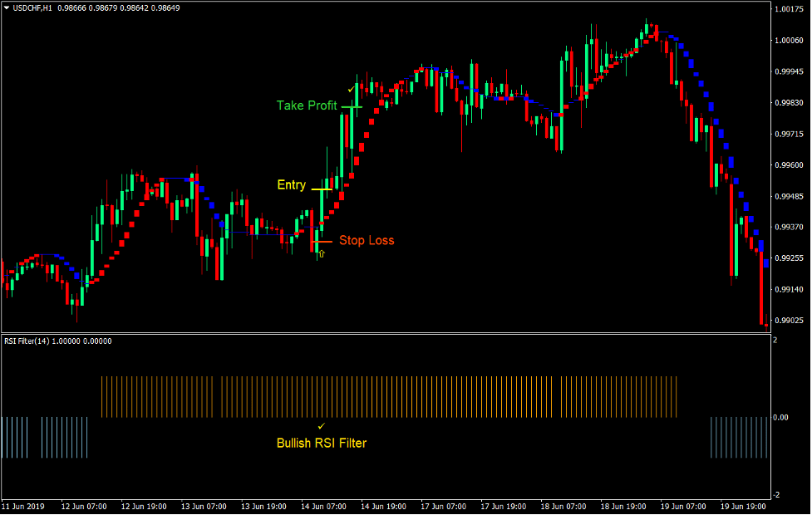
Task: Click the checkmark above Bullish RSI Filter text
Action: coord(322,425)
